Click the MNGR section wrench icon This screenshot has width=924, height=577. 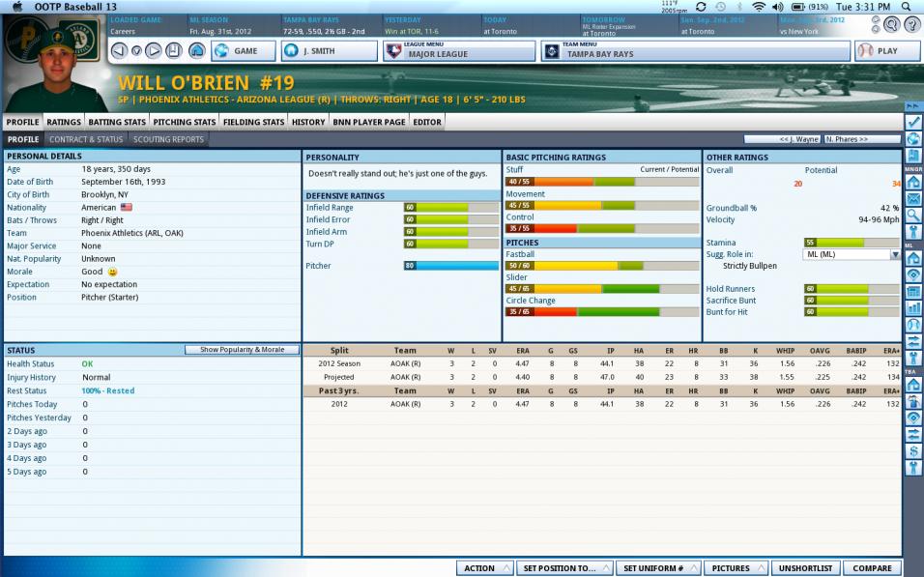(913, 232)
